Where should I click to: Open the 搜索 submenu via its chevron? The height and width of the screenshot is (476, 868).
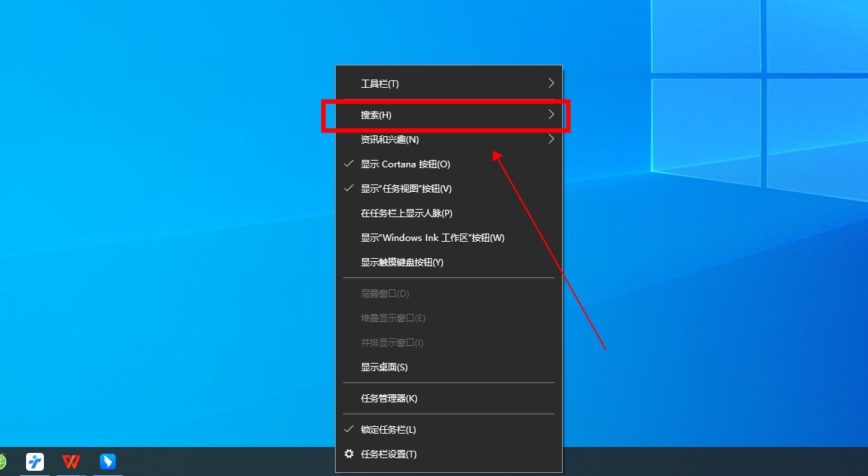click(x=551, y=115)
